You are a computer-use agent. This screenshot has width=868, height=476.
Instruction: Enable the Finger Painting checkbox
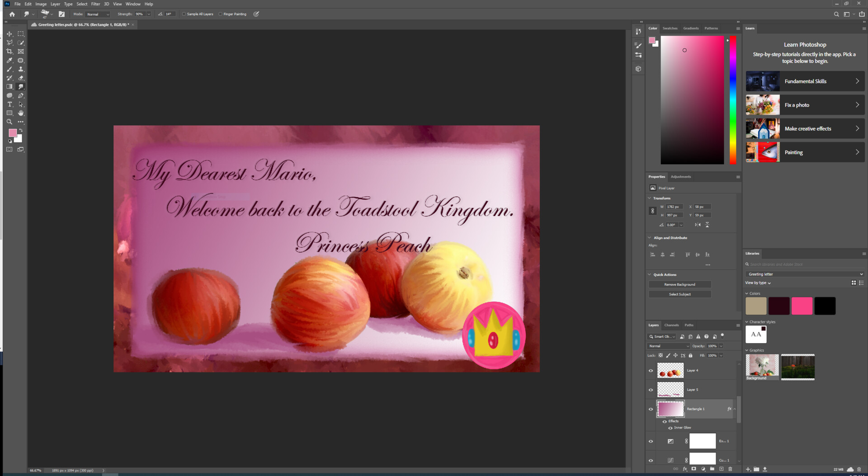coord(221,14)
